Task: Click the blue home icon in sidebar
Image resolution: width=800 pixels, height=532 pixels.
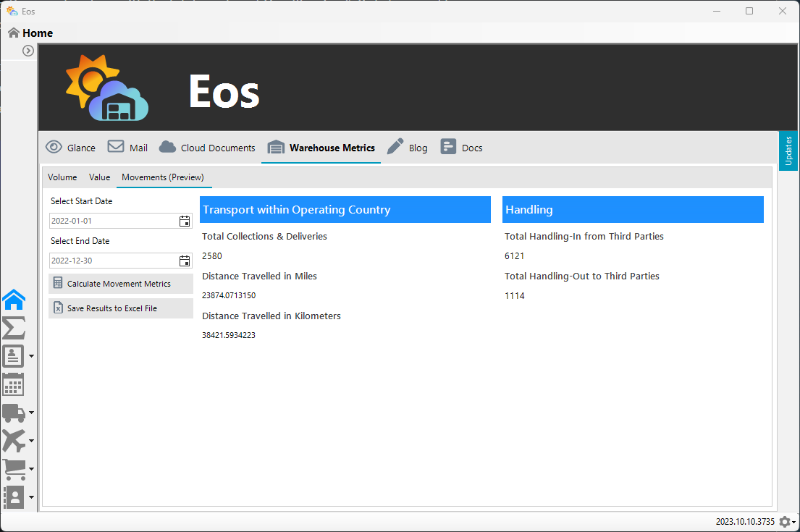Action: (14, 299)
